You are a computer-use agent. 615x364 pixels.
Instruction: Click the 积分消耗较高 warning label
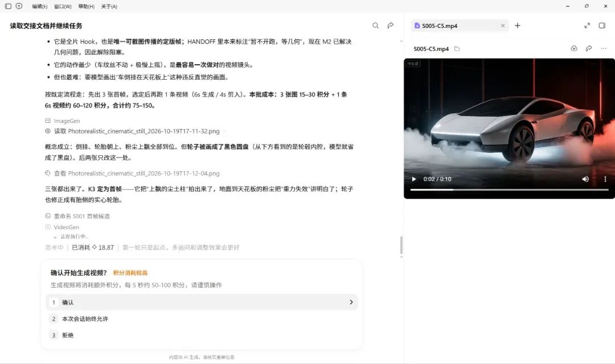[x=130, y=272]
